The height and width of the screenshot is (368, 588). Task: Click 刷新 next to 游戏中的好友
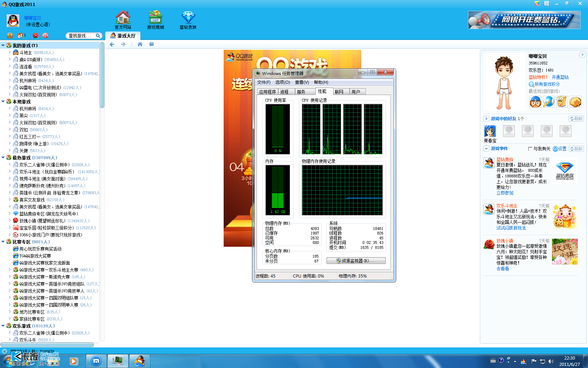point(576,119)
